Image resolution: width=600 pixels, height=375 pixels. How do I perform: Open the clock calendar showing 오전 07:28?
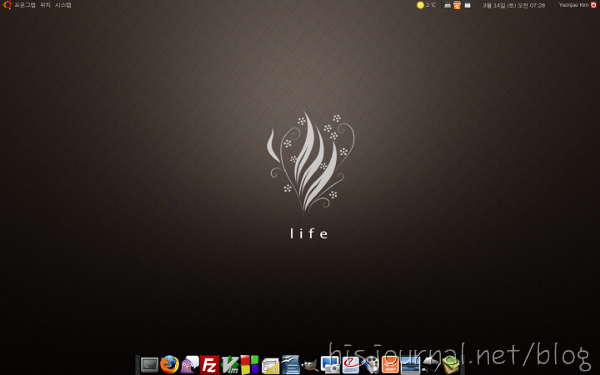point(514,5)
